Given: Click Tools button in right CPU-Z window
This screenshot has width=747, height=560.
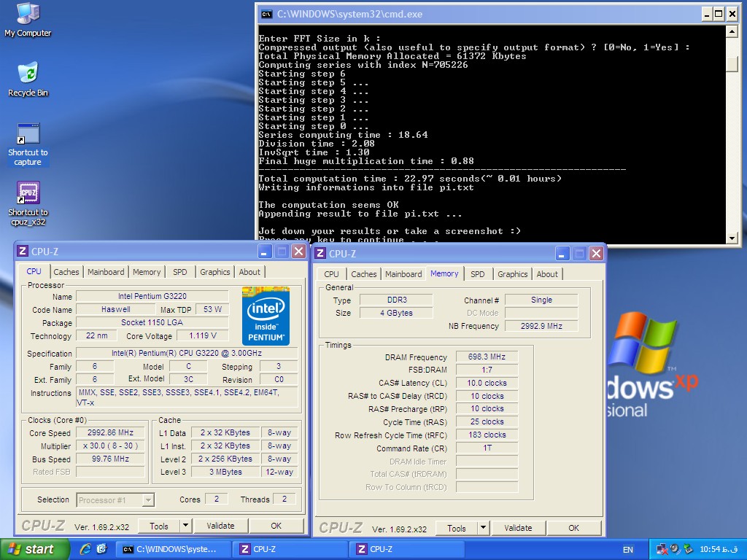Looking at the screenshot, I should [x=457, y=528].
